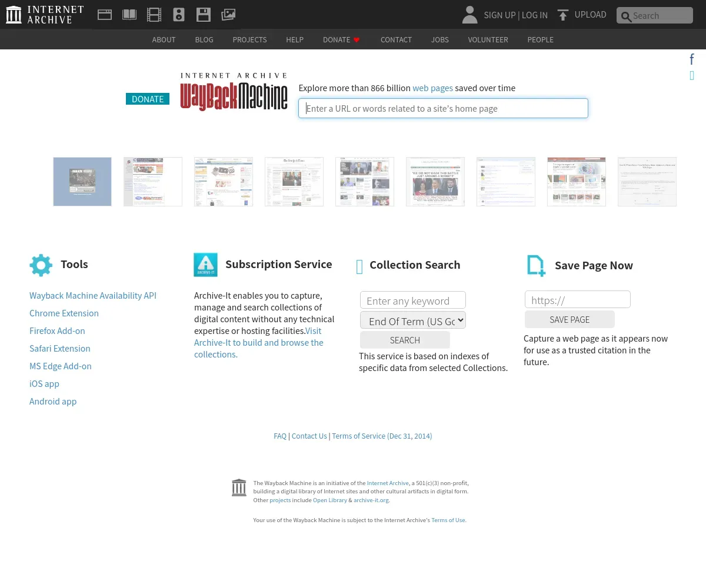Open the collection dropdown End Of Term
Screen dimensions: 706x588
pos(413,320)
